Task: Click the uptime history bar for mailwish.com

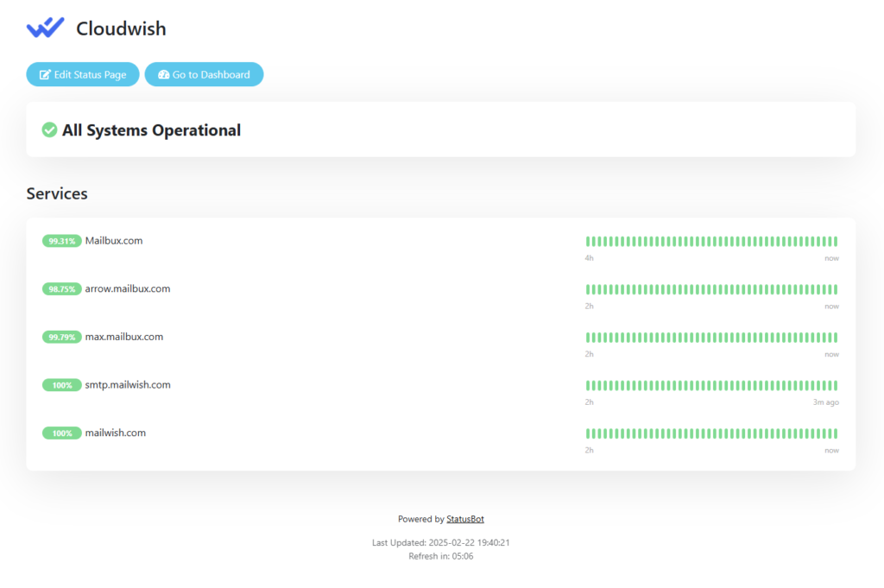Action: point(712,433)
